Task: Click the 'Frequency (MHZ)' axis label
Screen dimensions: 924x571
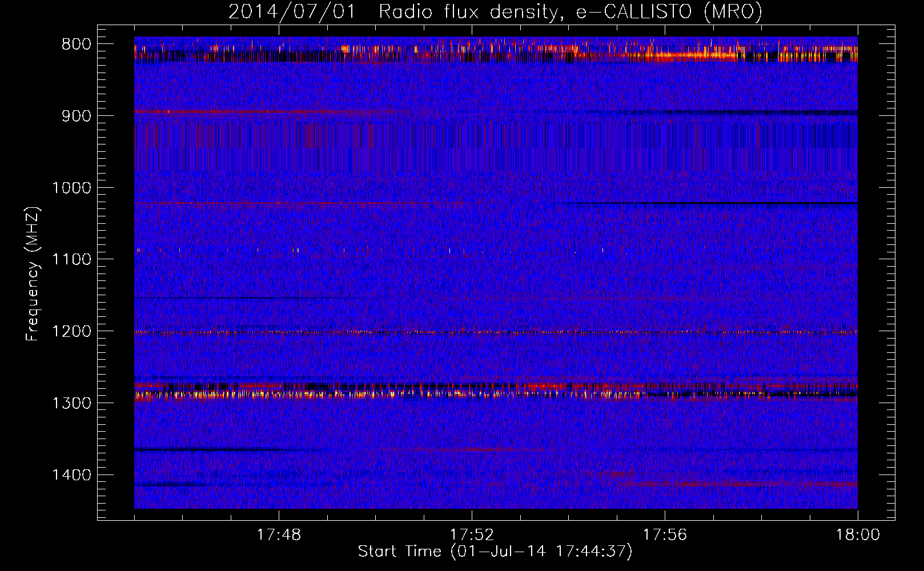Action: (33, 274)
